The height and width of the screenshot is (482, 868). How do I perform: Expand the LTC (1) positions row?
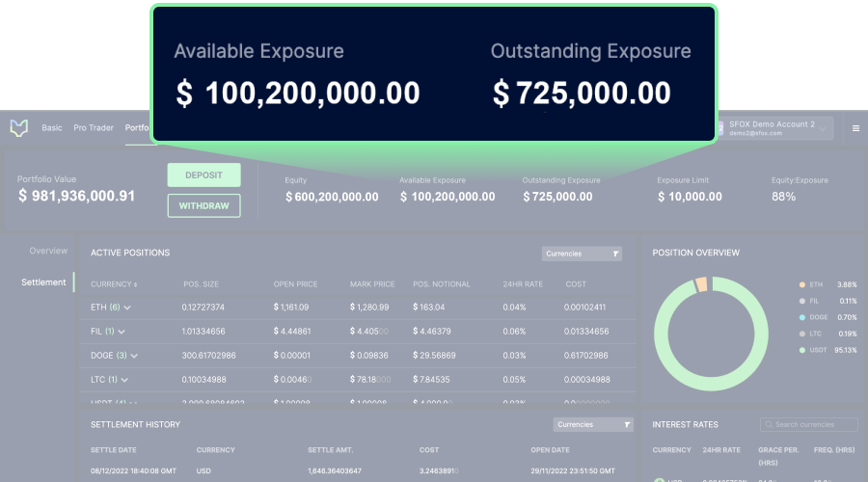pyautogui.click(x=124, y=380)
